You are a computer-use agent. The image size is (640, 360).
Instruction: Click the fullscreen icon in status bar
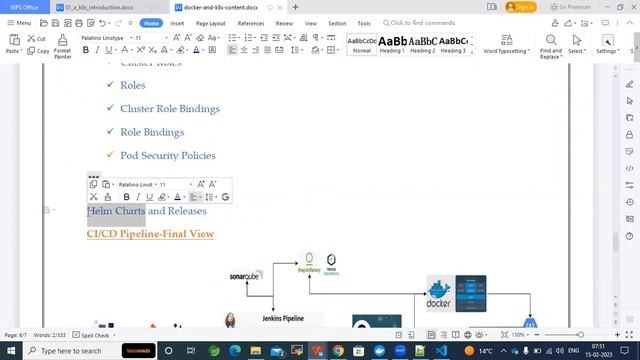click(x=629, y=335)
